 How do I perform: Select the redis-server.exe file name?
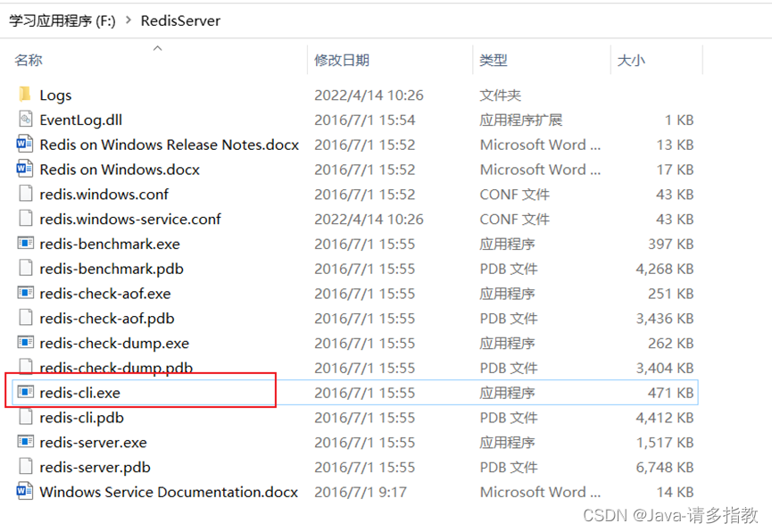coord(93,443)
